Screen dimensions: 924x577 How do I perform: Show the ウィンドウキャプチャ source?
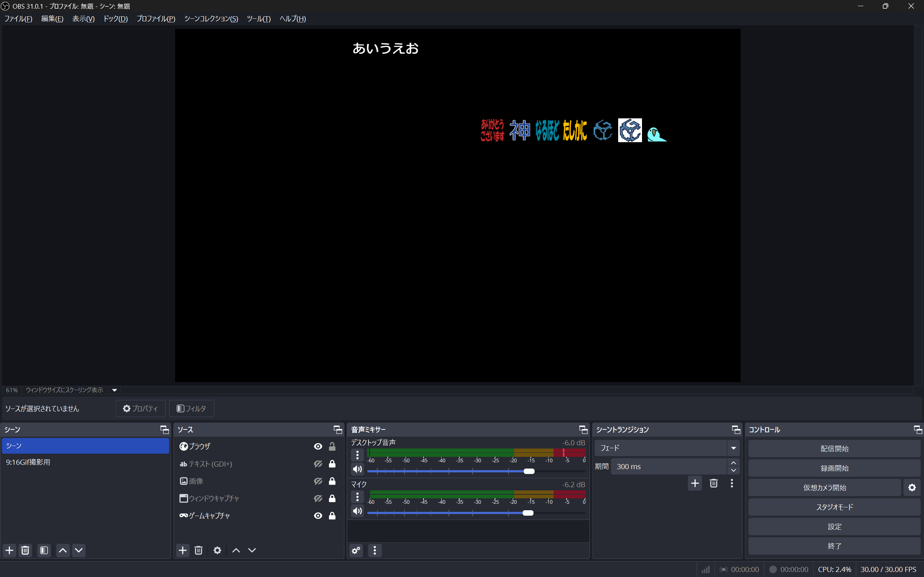point(318,498)
